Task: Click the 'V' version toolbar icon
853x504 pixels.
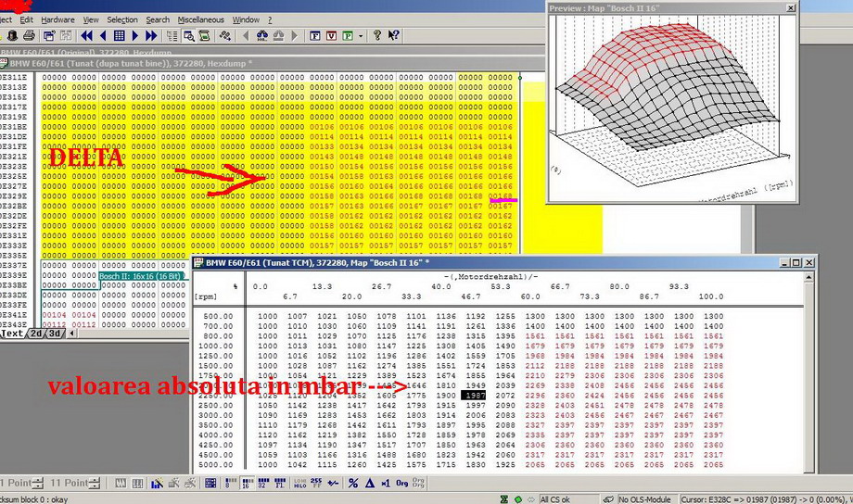Action: (329, 36)
